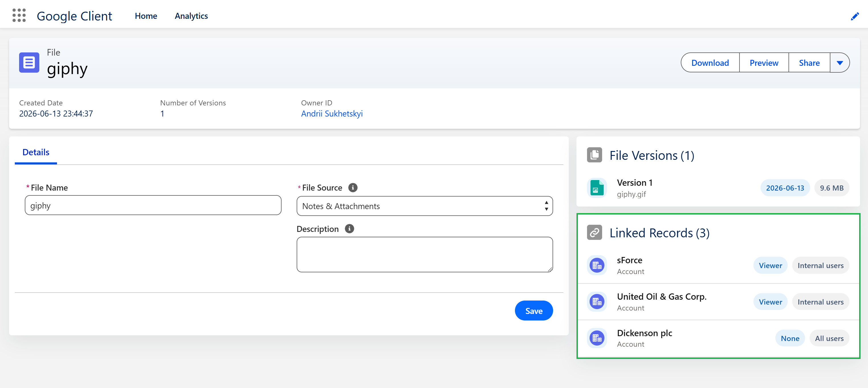Click the File Versions panel icon
The image size is (868, 388).
tap(594, 155)
